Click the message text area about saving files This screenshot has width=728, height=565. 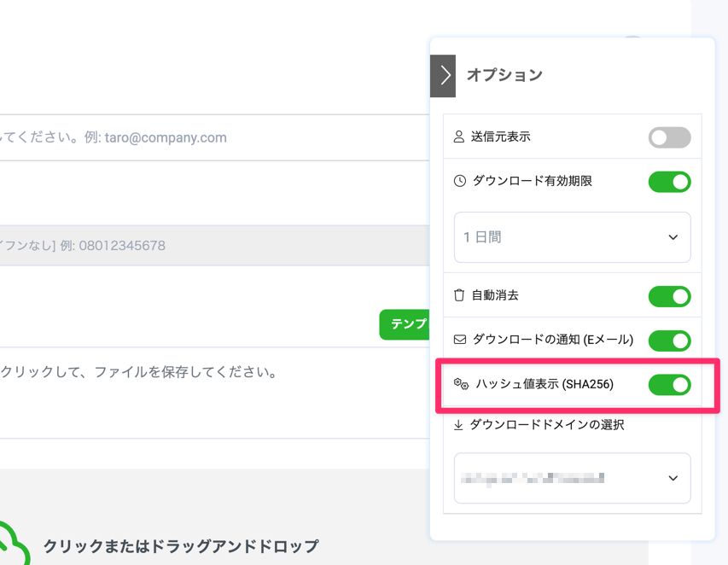[213, 393]
